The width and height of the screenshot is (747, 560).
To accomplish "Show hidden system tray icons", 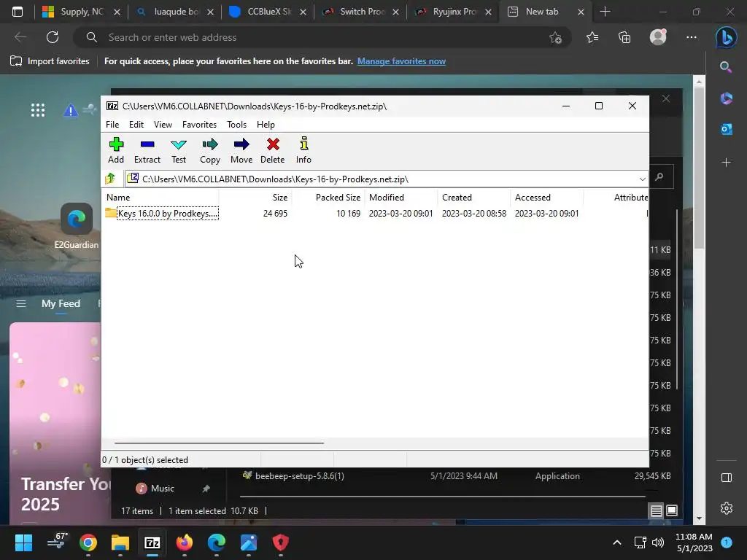I will [x=617, y=542].
